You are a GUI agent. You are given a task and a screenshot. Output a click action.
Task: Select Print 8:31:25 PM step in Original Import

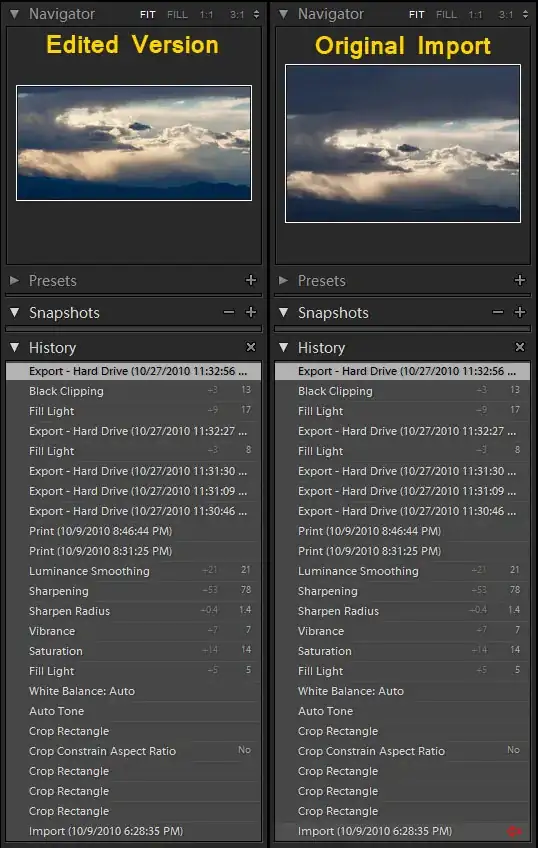coord(402,551)
